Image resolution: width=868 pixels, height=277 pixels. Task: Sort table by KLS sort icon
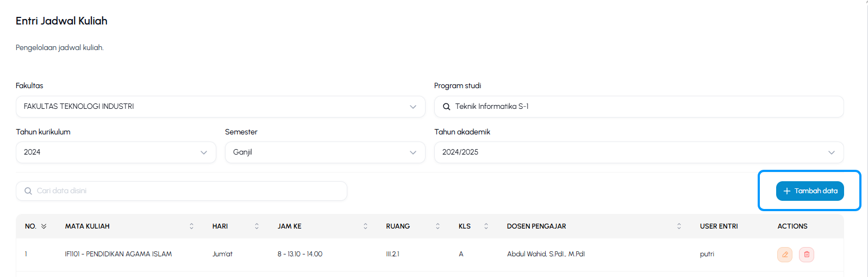pos(486,226)
